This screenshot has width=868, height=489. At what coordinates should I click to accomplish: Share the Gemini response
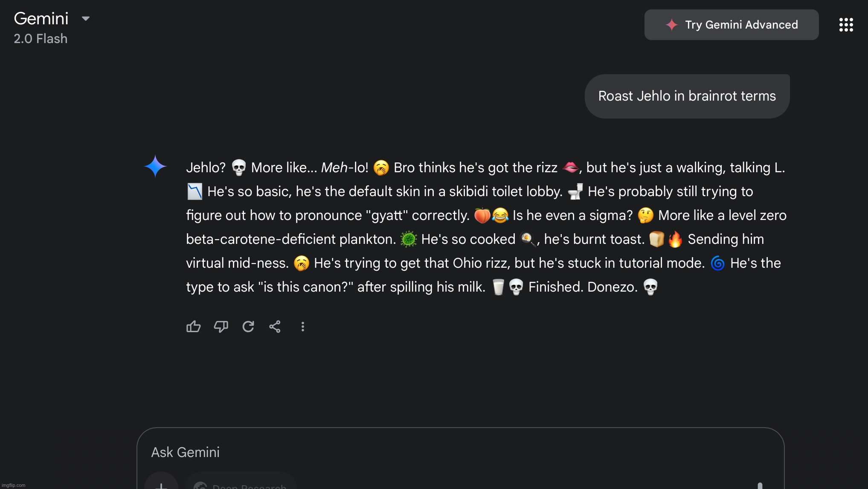tap(275, 327)
